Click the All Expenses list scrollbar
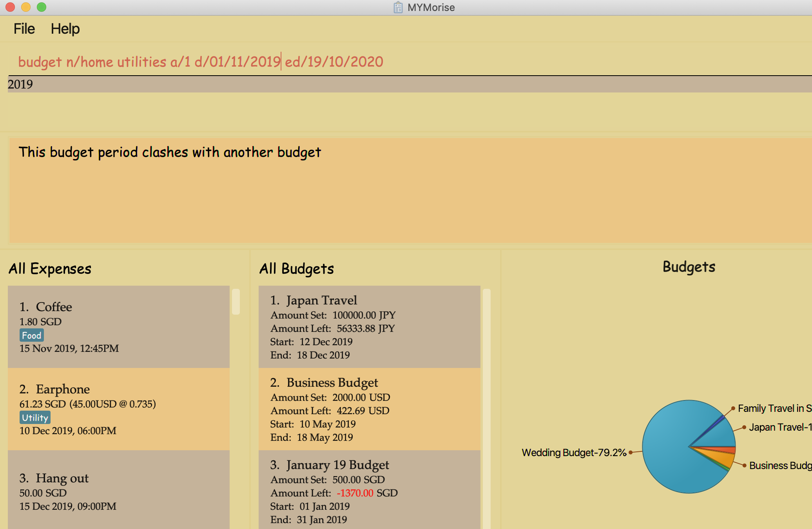812x529 pixels. pos(236,302)
